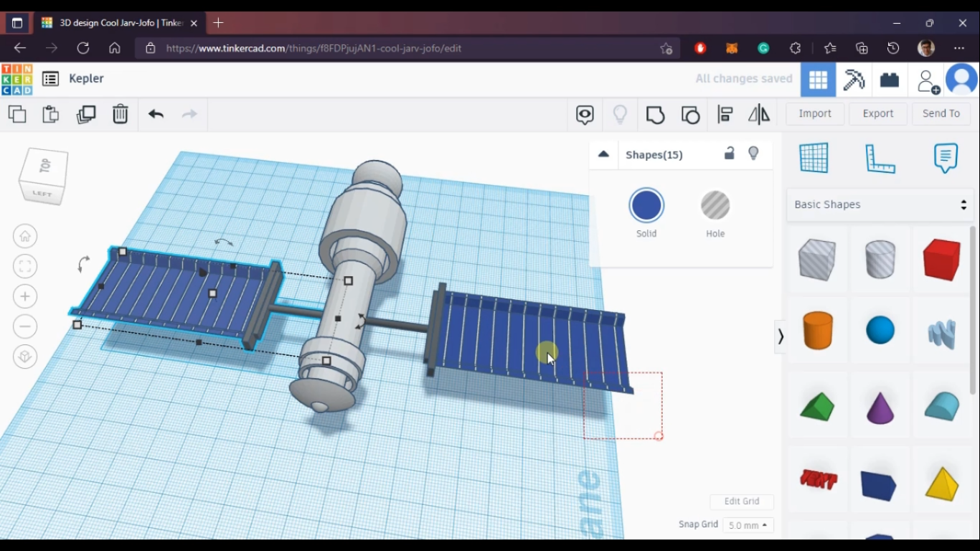This screenshot has height=551, width=980.
Task: Open the Bricks mode
Action: pos(890,80)
